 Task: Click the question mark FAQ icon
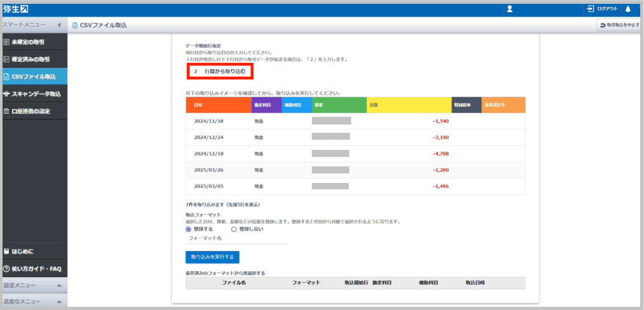[6, 269]
